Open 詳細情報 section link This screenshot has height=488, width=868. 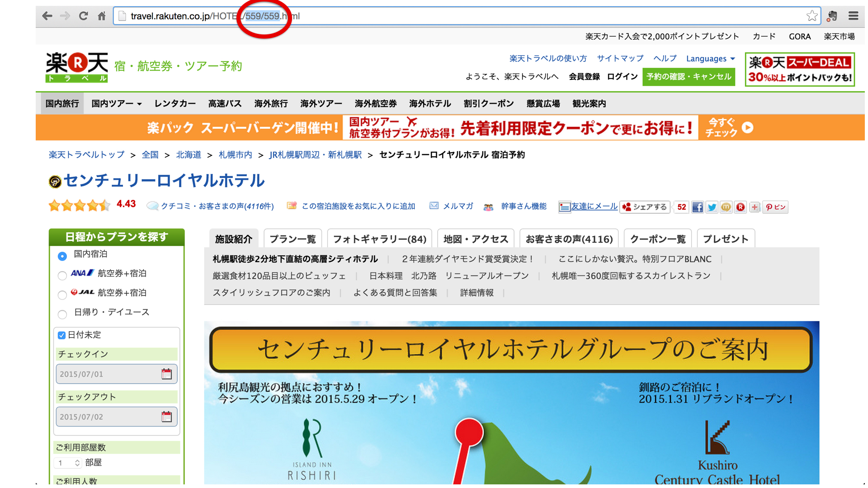click(x=476, y=293)
